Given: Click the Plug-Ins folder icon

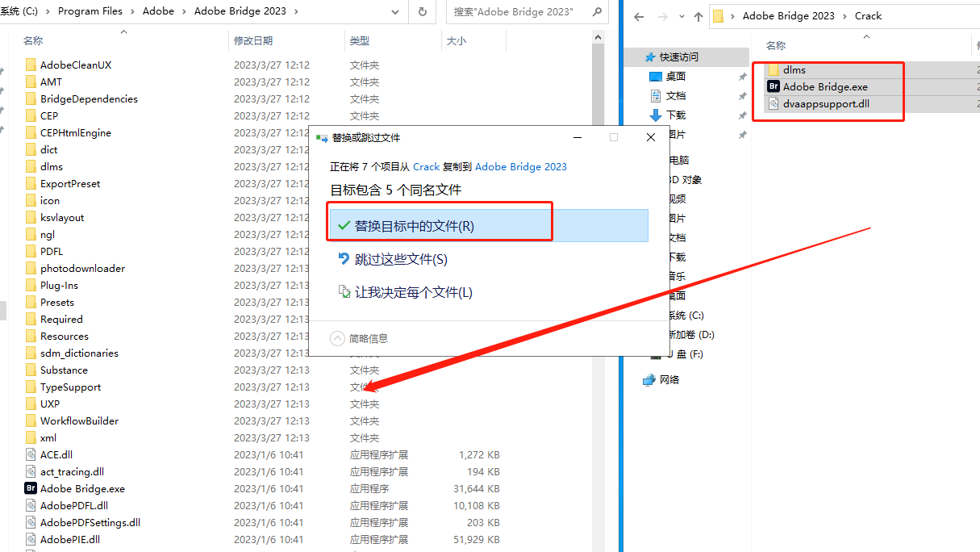Looking at the screenshot, I should [x=31, y=285].
